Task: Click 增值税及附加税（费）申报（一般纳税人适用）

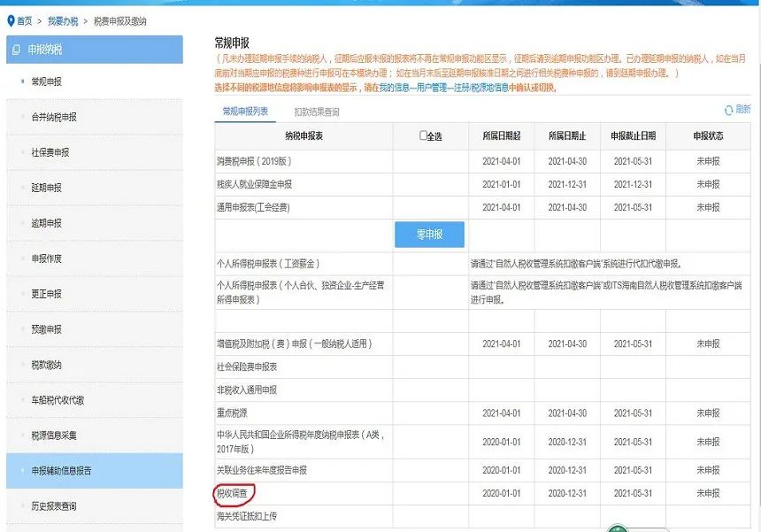Action: (x=294, y=344)
